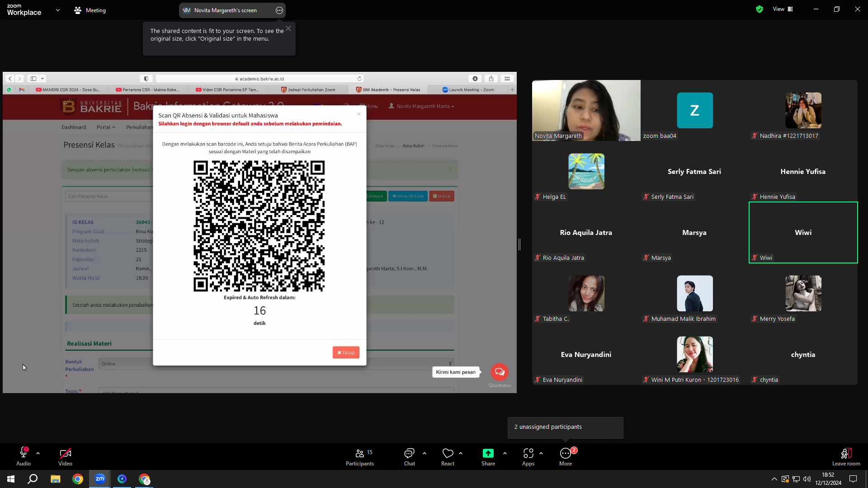Click taskbar volume icon
The width and height of the screenshot is (868, 488).
(807, 479)
